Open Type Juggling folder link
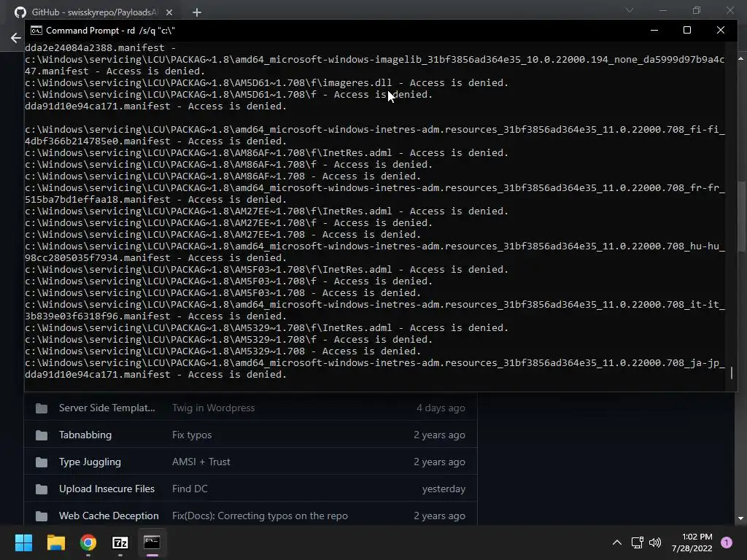Image resolution: width=747 pixels, height=560 pixels. [x=90, y=462]
